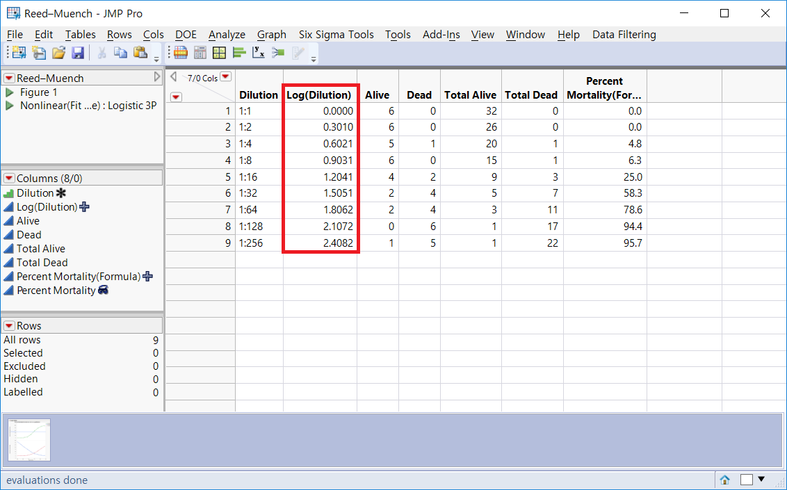Open the Six Sigma Tools menu
Viewport: 787px width, 490px height.
[x=334, y=34]
